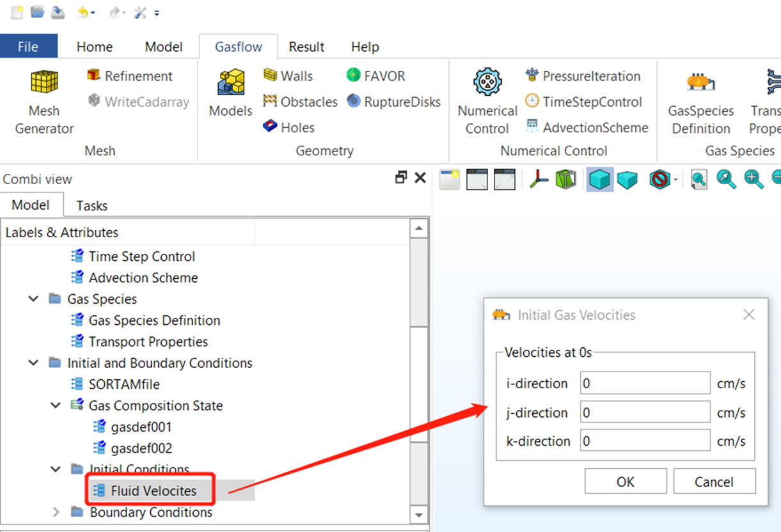Viewport: 781px width, 532px height.
Task: Open the mesh Refinement tool
Action: (130, 76)
